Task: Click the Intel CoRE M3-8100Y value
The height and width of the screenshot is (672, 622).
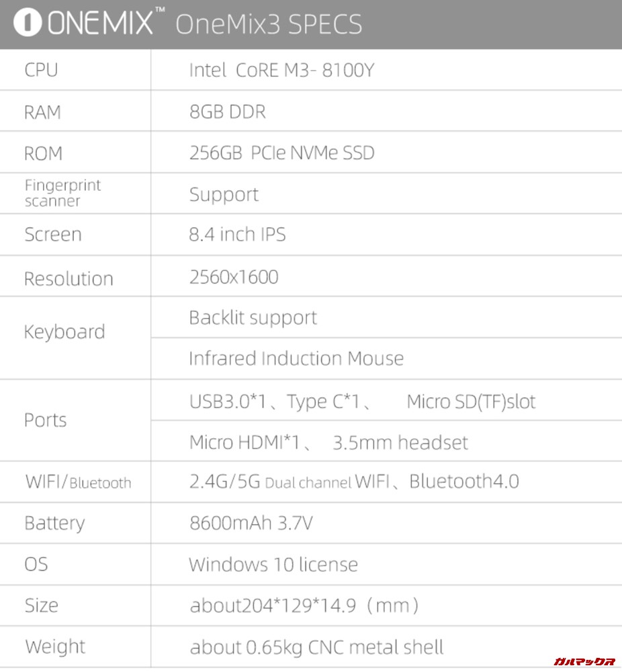Action: click(281, 70)
